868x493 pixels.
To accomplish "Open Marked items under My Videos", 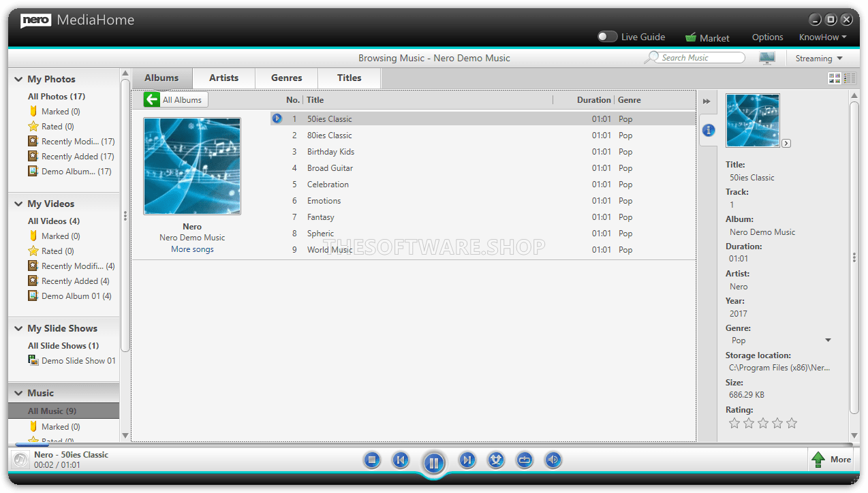I will 54,236.
